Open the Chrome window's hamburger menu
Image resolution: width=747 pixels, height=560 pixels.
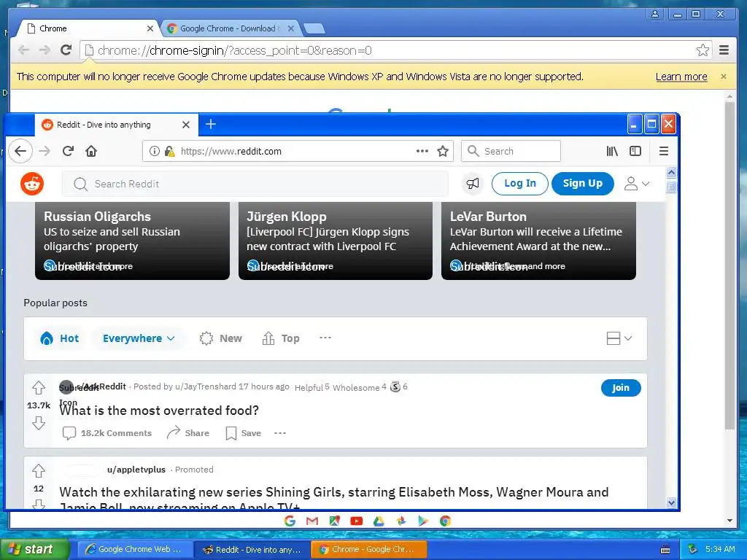pos(724,50)
